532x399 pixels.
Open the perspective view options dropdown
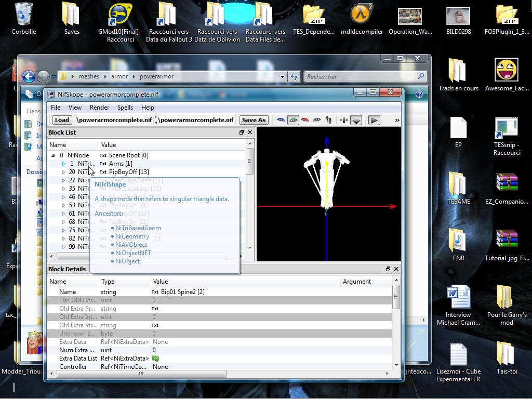(356, 120)
